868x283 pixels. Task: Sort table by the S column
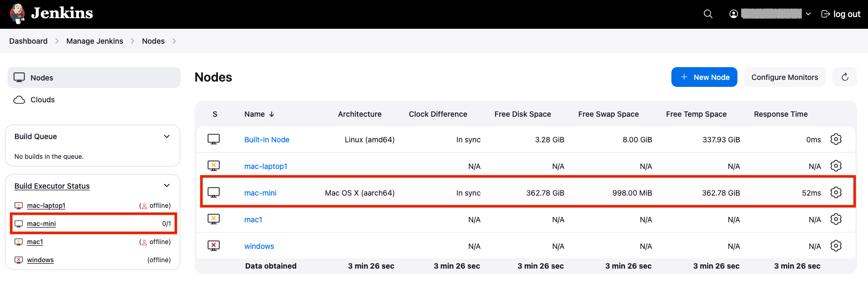click(215, 114)
